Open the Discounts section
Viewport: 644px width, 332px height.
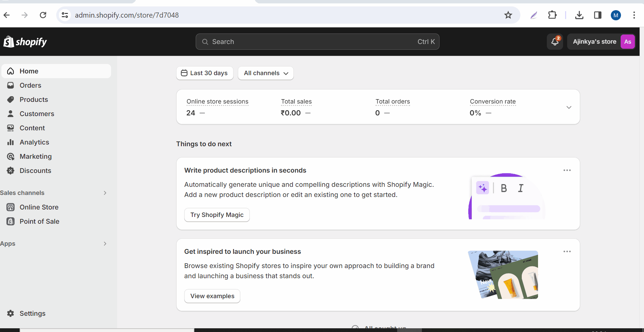pyautogui.click(x=35, y=171)
